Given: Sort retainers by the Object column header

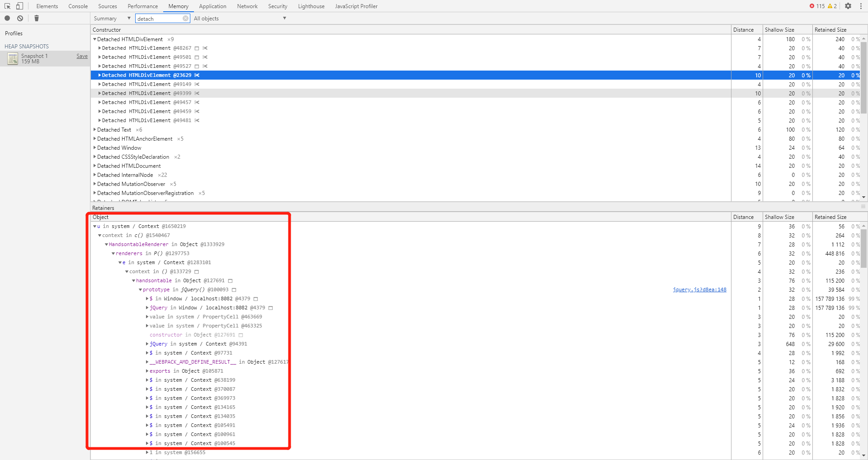Looking at the screenshot, I should pos(411,217).
